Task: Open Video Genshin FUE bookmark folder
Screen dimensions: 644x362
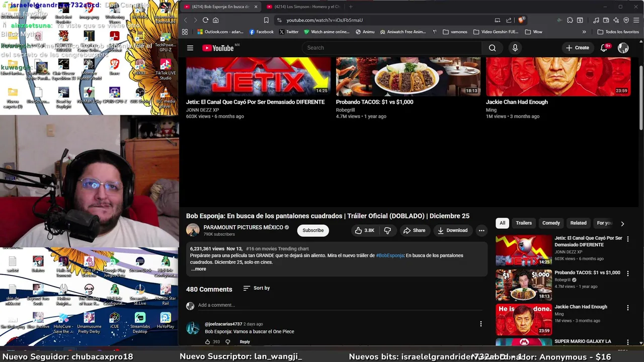Action: pos(496,32)
